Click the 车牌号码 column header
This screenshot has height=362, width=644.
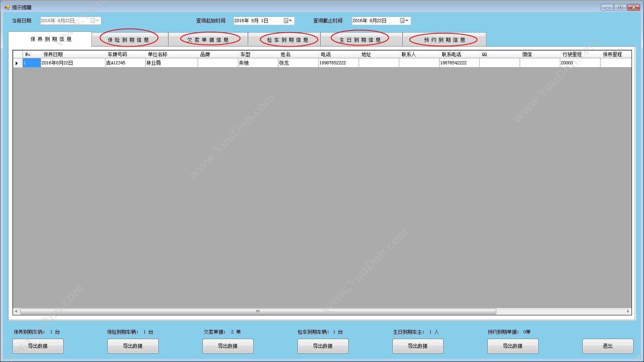pyautogui.click(x=125, y=54)
